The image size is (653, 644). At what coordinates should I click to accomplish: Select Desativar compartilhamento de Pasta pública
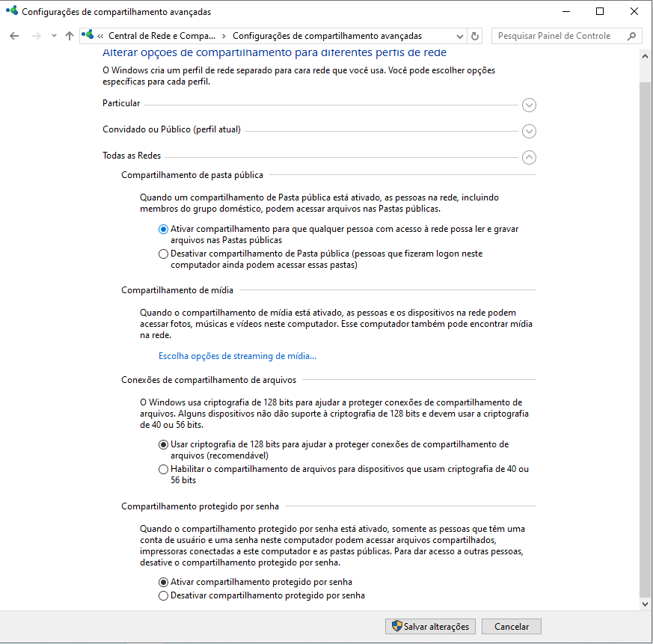click(163, 254)
